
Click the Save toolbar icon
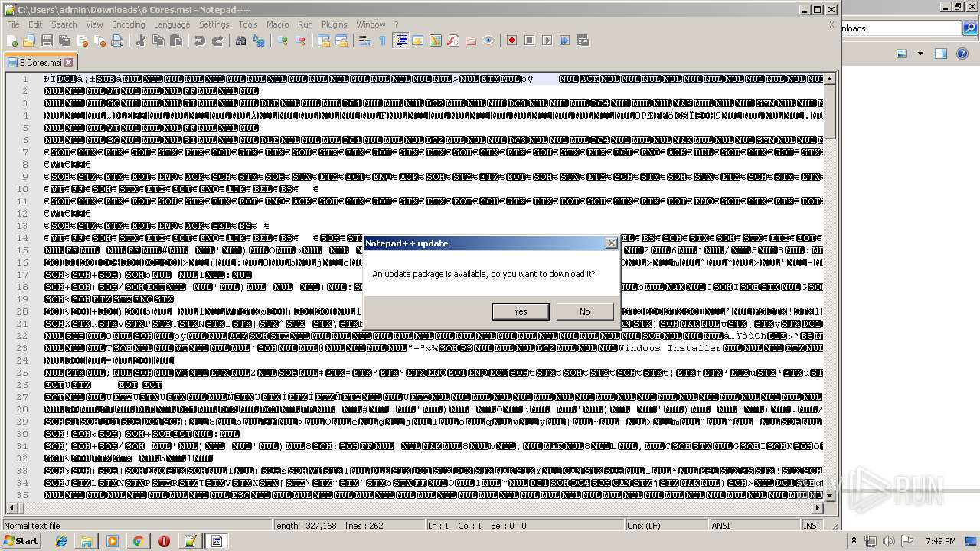tap(47, 41)
